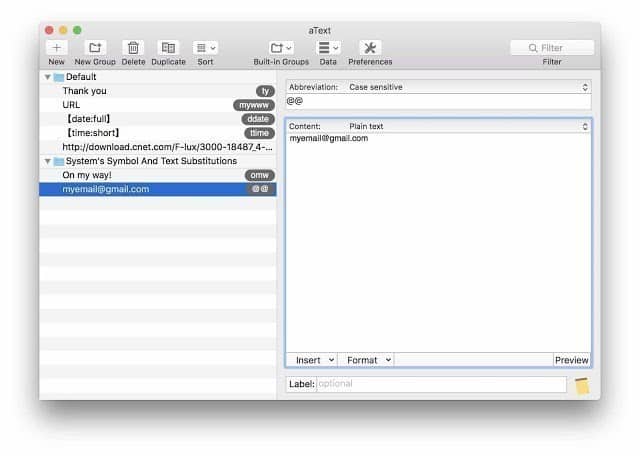Viewport: 640px width, 456px height.
Task: Open the Format dropdown
Action: point(366,360)
